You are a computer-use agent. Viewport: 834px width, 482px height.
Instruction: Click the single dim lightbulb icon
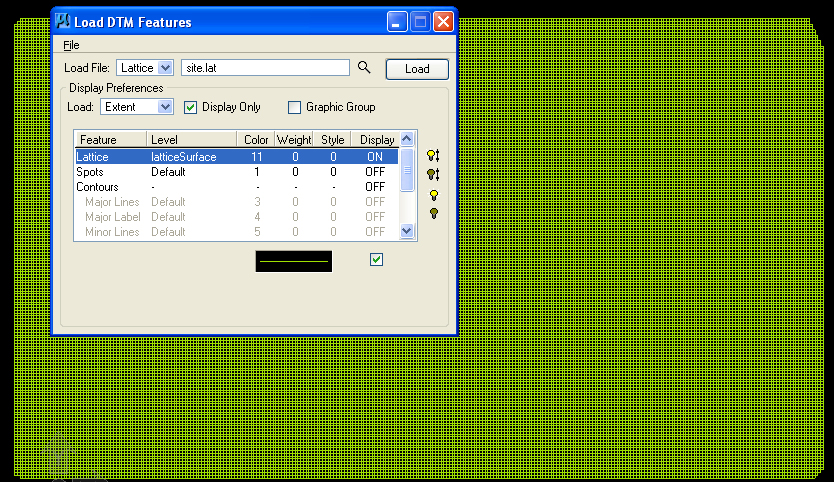pos(434,213)
